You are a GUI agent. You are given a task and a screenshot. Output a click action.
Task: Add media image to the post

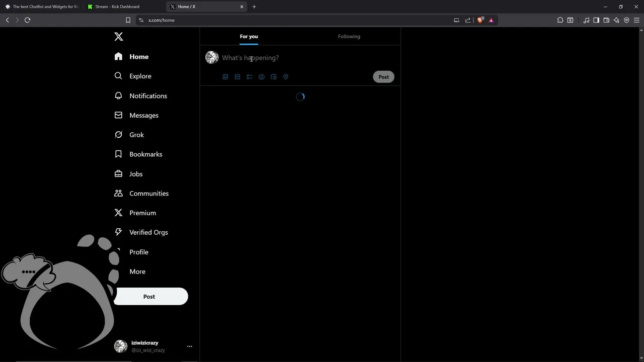225,77
